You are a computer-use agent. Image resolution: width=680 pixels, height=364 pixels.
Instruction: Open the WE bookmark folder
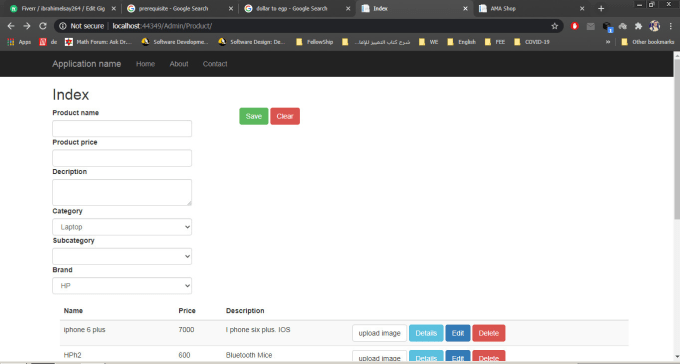(x=428, y=42)
